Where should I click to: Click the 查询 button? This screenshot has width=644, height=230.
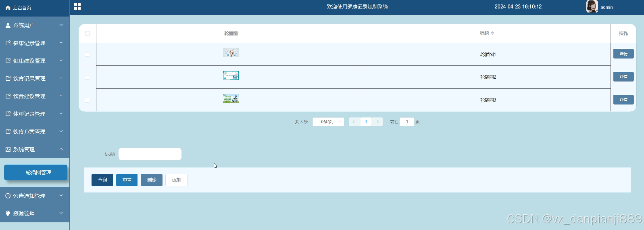point(102,180)
